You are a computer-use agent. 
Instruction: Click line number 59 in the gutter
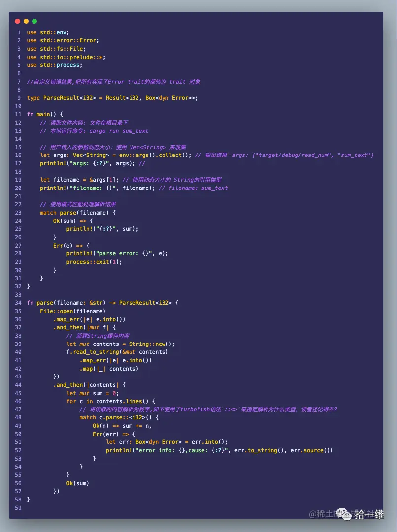pos(18,508)
